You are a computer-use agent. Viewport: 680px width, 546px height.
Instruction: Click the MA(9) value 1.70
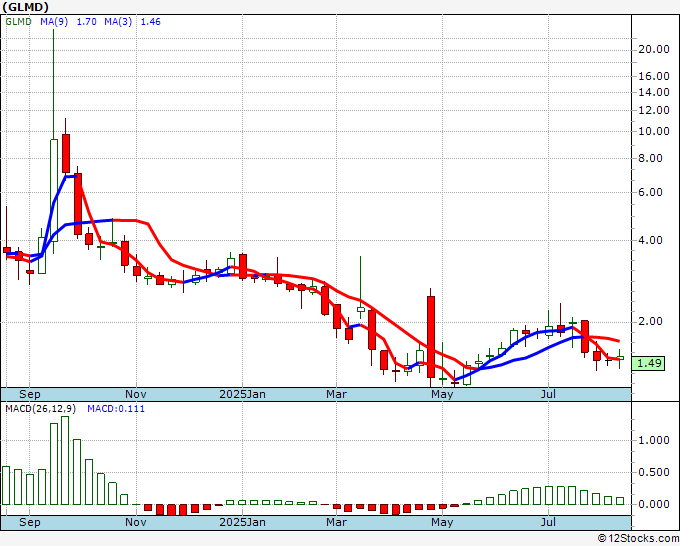86,22
